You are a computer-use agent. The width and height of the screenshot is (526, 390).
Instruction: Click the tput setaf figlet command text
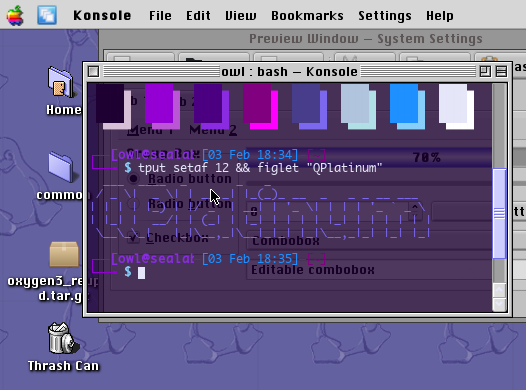[x=260, y=167]
